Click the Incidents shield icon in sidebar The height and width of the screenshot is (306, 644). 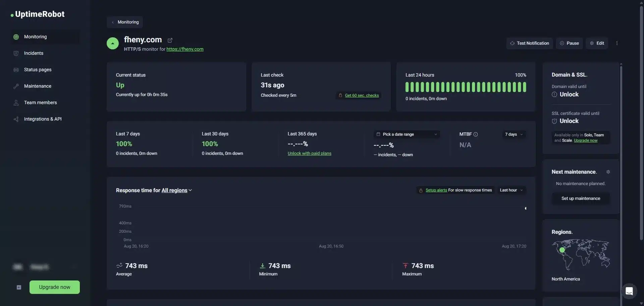coord(16,53)
